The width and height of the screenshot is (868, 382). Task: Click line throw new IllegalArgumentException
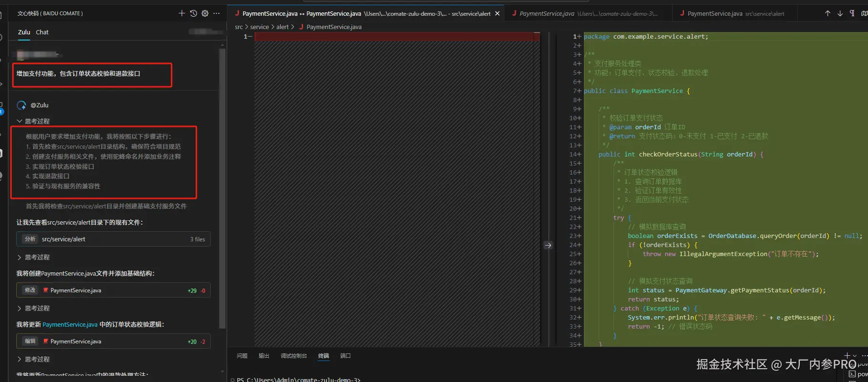pyautogui.click(x=731, y=254)
